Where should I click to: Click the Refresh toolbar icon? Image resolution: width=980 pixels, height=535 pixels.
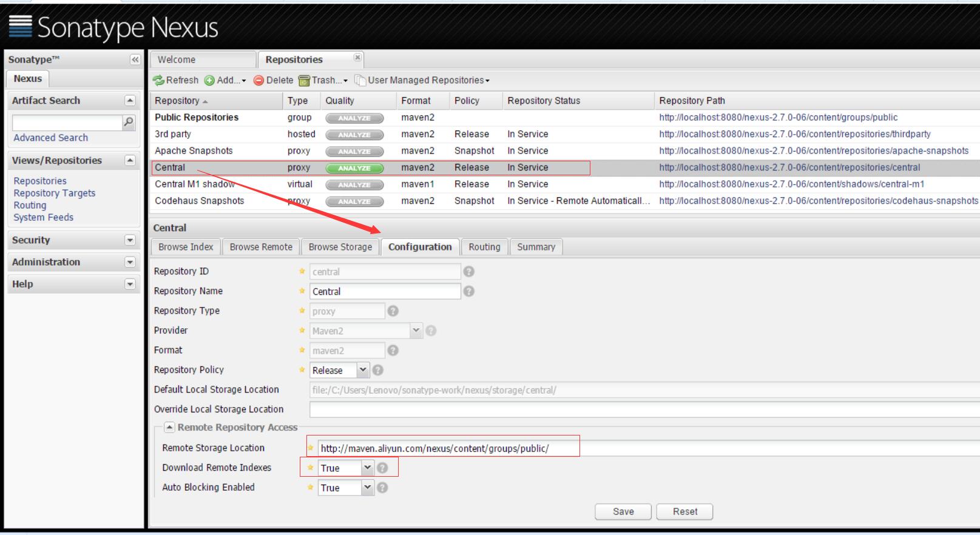tap(159, 80)
